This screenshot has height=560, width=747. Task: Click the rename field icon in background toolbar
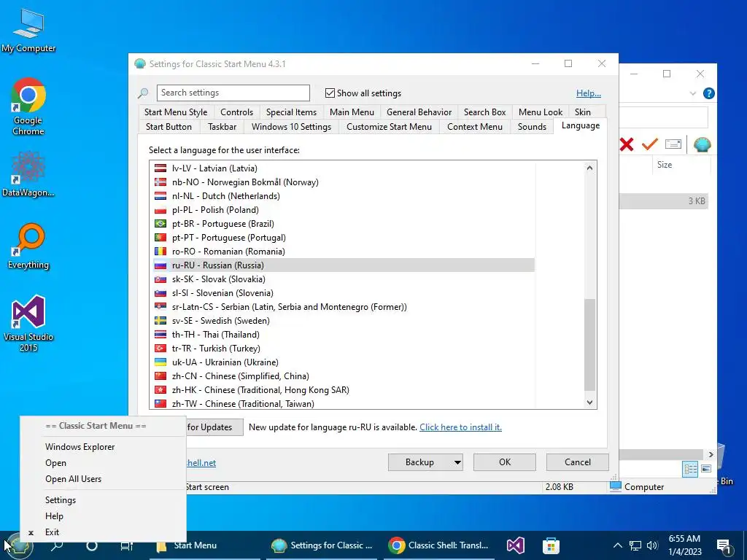pyautogui.click(x=673, y=144)
